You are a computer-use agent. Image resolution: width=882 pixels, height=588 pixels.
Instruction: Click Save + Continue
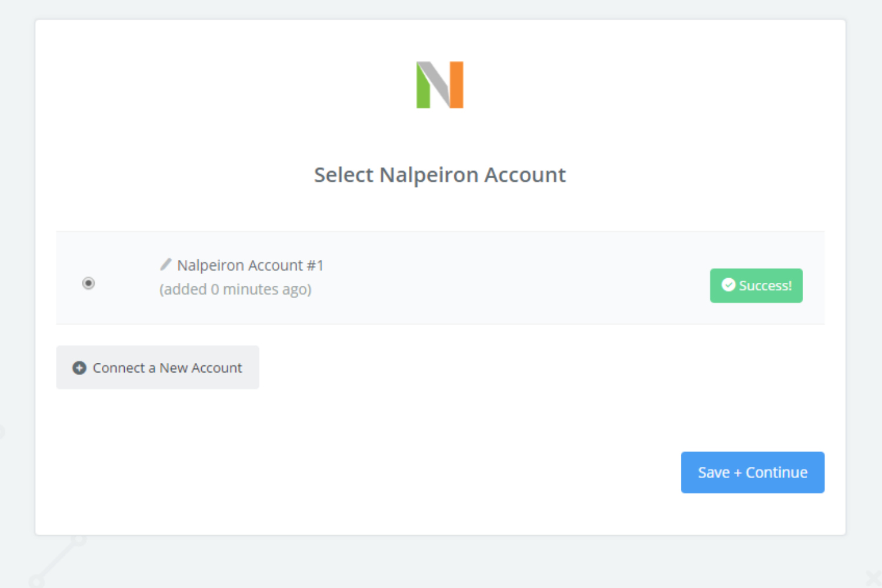753,473
